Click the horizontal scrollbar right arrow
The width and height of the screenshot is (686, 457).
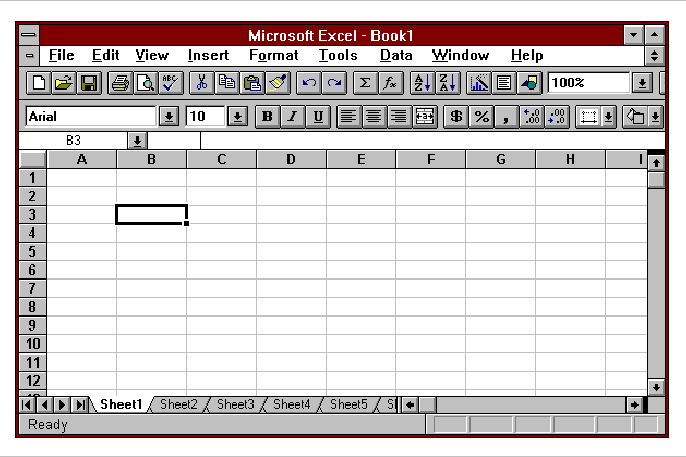click(x=634, y=405)
